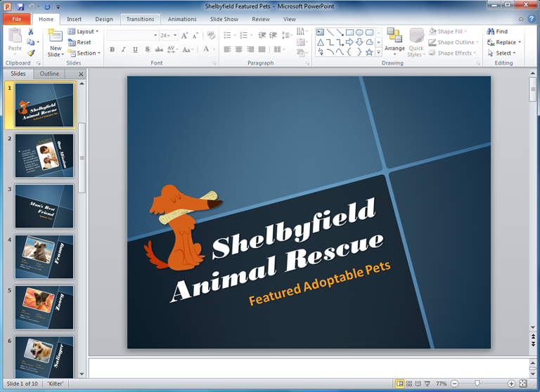Screen dimensions: 540x392
Task: Switch to Slide Sorter view in status bar
Action: tap(408, 384)
